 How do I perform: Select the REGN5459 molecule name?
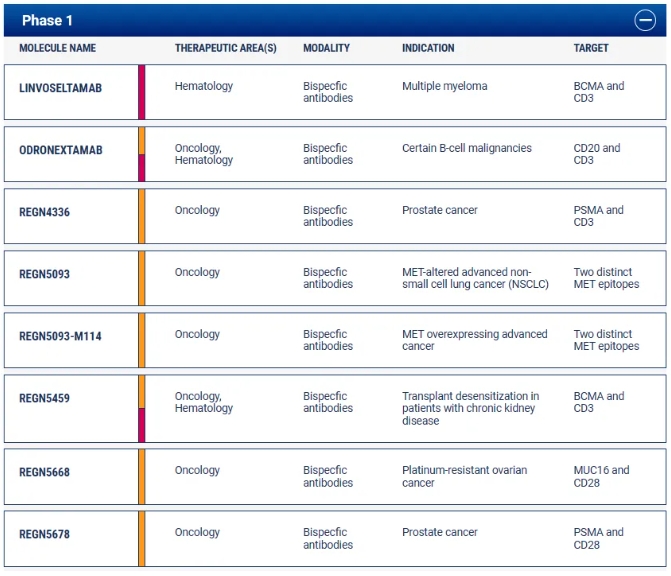coord(44,398)
